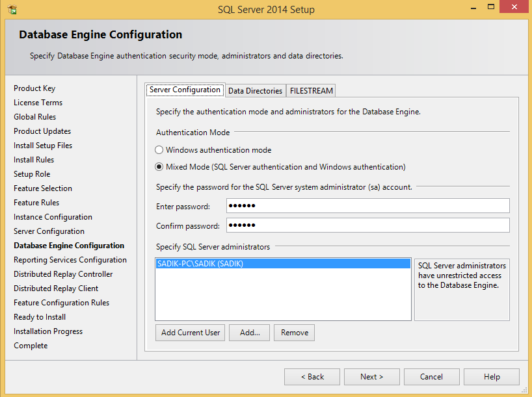Click the Add... button
Image resolution: width=532 pixels, height=397 pixels.
coord(250,333)
